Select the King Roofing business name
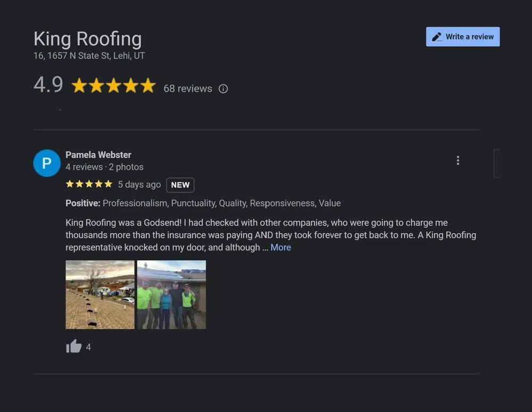The height and width of the screenshot is (412, 532). coord(87,38)
